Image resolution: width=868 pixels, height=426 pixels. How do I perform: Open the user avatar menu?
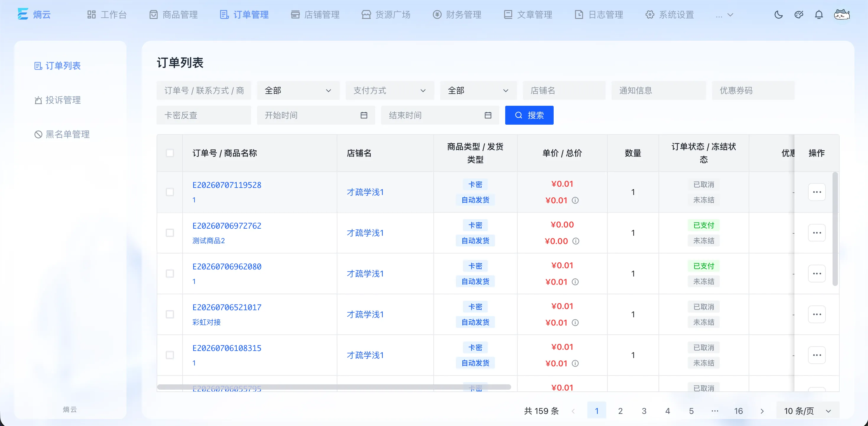tap(842, 14)
